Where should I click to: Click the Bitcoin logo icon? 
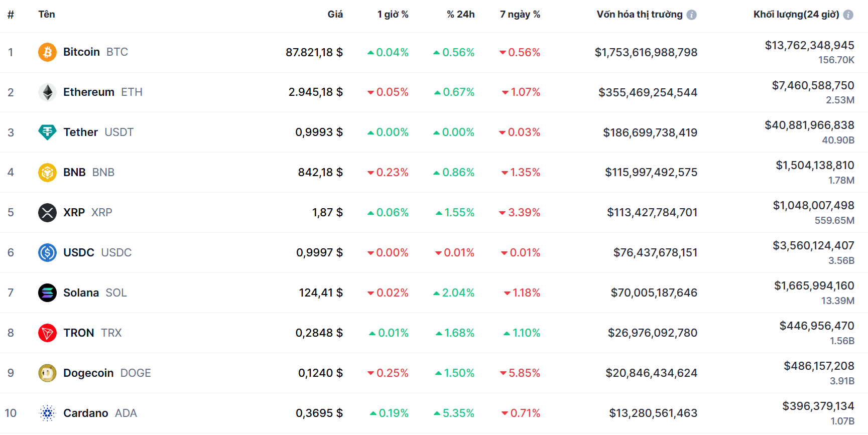47,52
